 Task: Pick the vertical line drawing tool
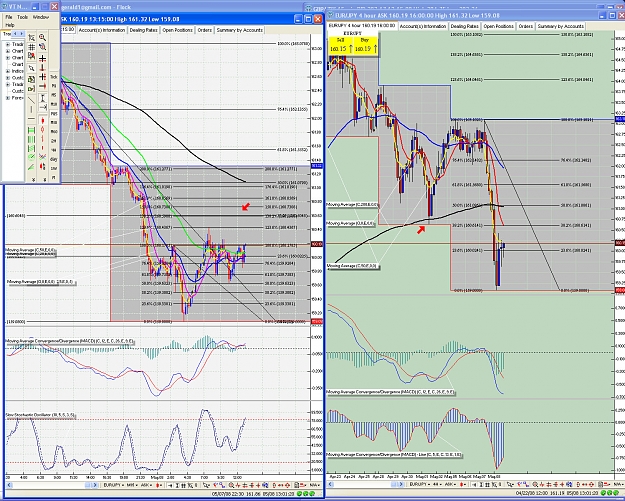tap(31, 109)
